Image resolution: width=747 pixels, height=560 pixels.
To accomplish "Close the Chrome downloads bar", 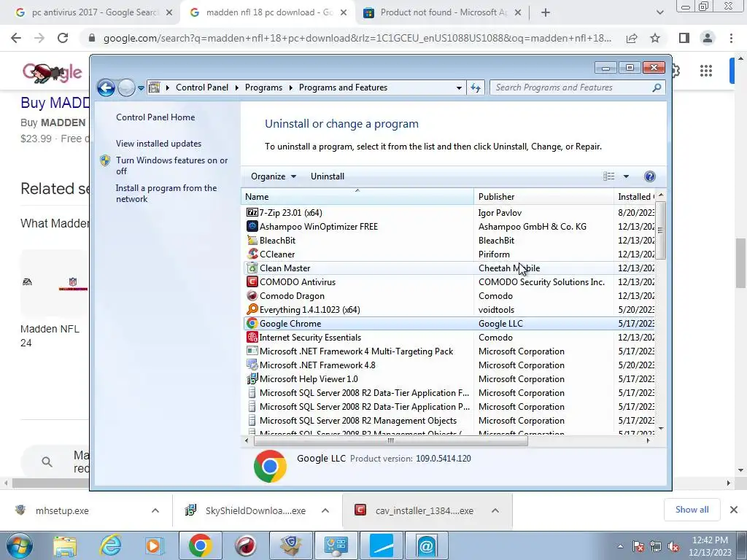I will pos(734,510).
